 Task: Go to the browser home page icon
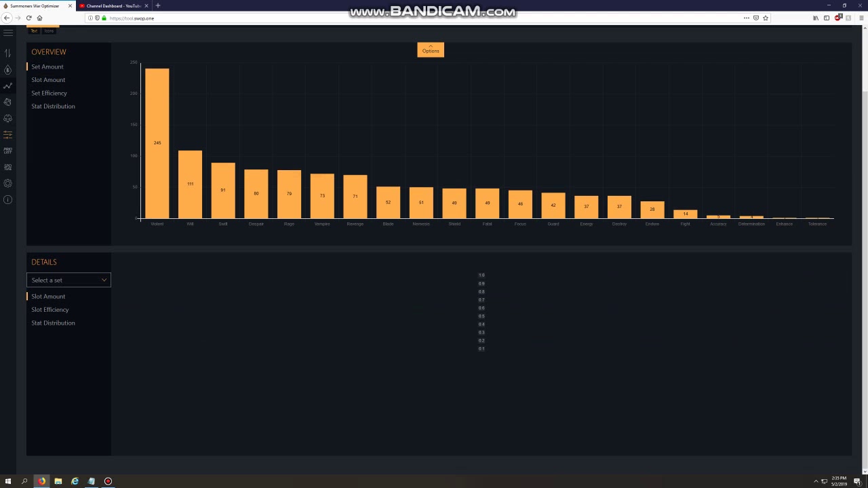(39, 18)
